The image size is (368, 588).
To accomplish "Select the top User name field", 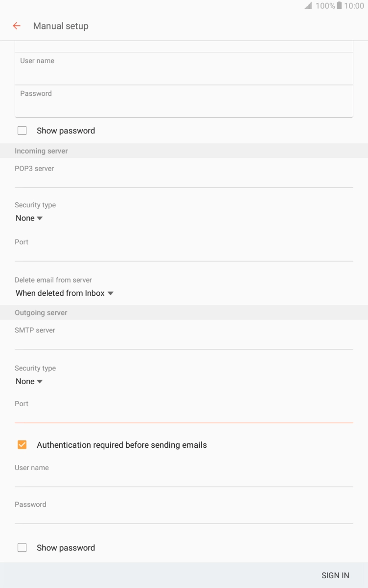I will pyautogui.click(x=184, y=68).
